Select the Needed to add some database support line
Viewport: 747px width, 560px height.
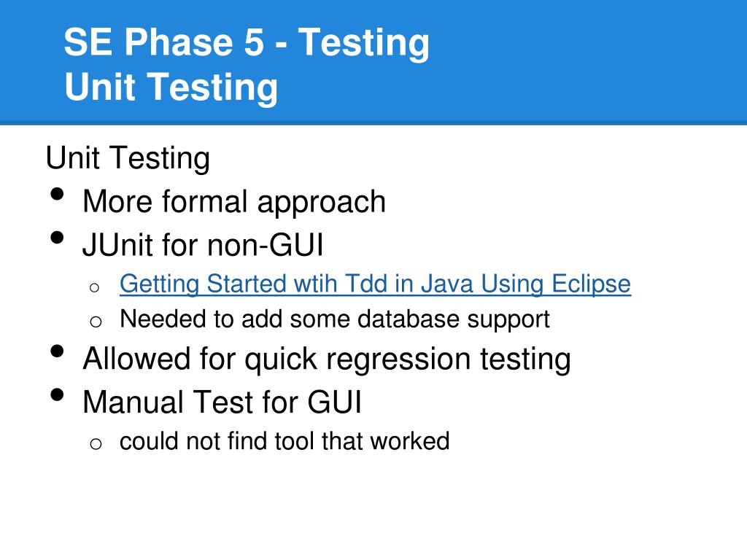tap(334, 319)
